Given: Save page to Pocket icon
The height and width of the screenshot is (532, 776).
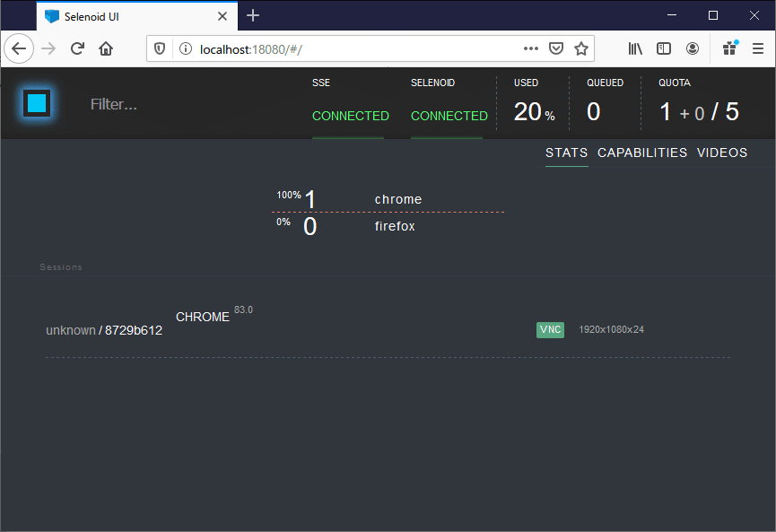Looking at the screenshot, I should point(556,48).
